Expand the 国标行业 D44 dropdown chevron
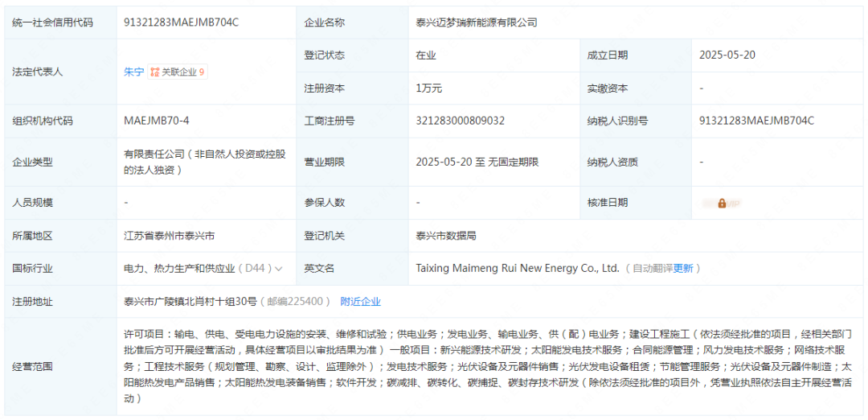 point(279,269)
